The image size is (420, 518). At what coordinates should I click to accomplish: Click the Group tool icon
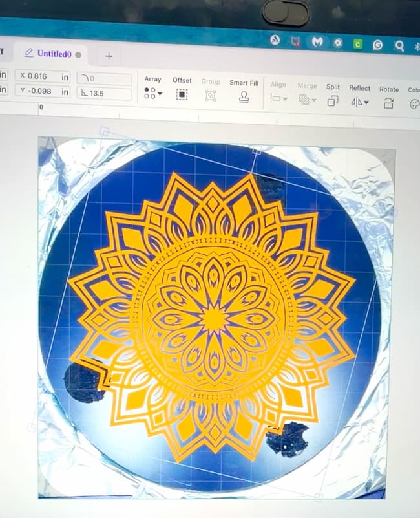point(211,96)
